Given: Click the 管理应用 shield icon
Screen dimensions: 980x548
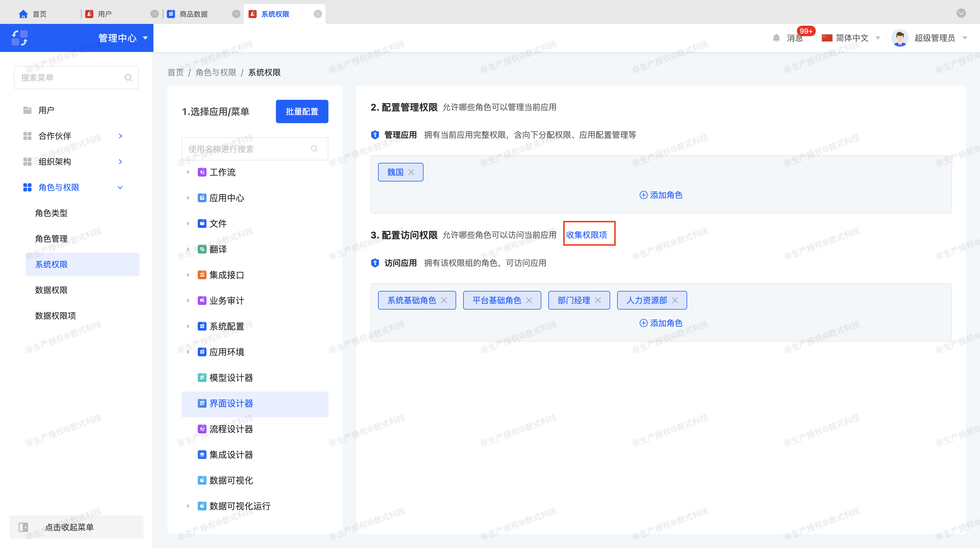Looking at the screenshot, I should (375, 135).
